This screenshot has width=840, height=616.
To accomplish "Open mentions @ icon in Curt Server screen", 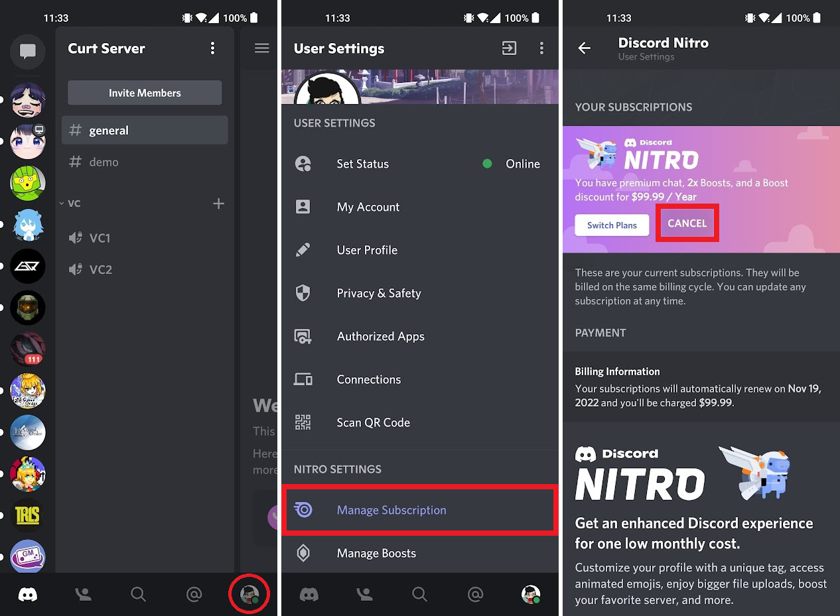I will (x=194, y=595).
